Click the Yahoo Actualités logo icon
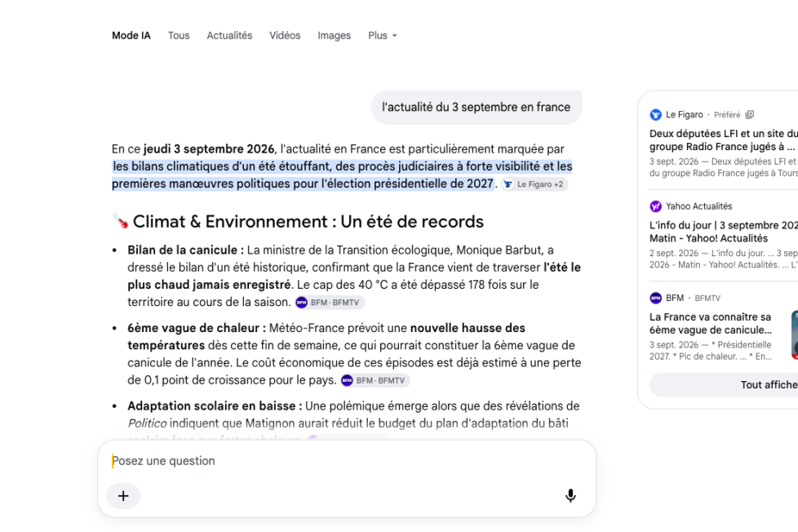The width and height of the screenshot is (798, 532). click(655, 206)
